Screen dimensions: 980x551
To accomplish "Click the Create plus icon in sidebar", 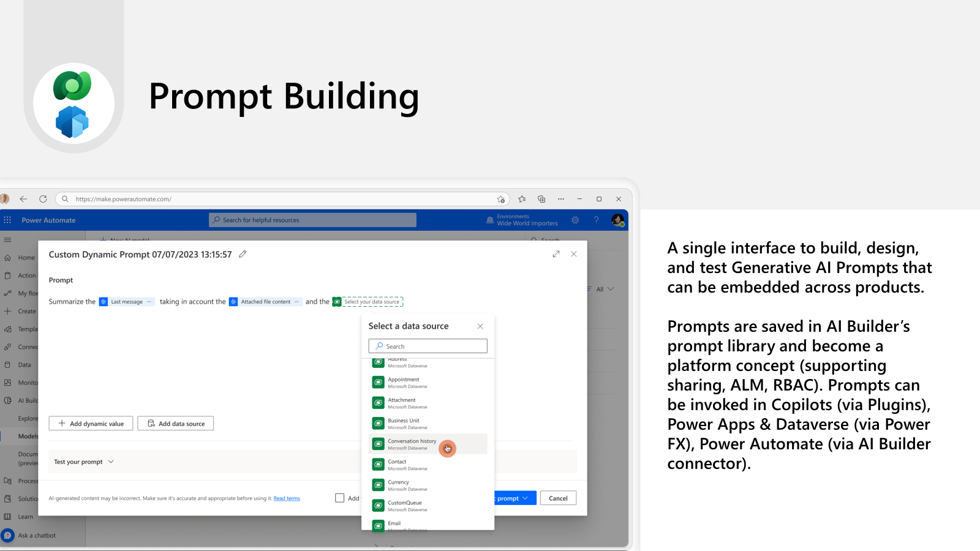I will tap(7, 311).
